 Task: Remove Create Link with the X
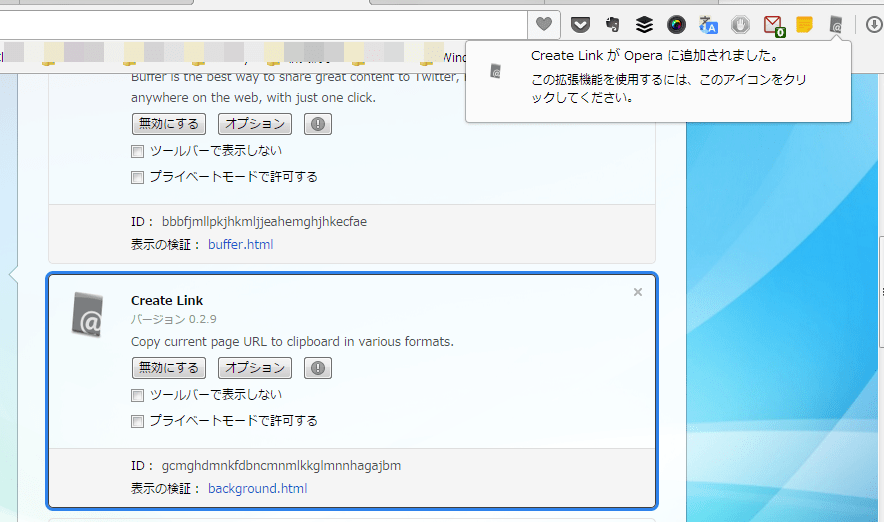tap(638, 292)
